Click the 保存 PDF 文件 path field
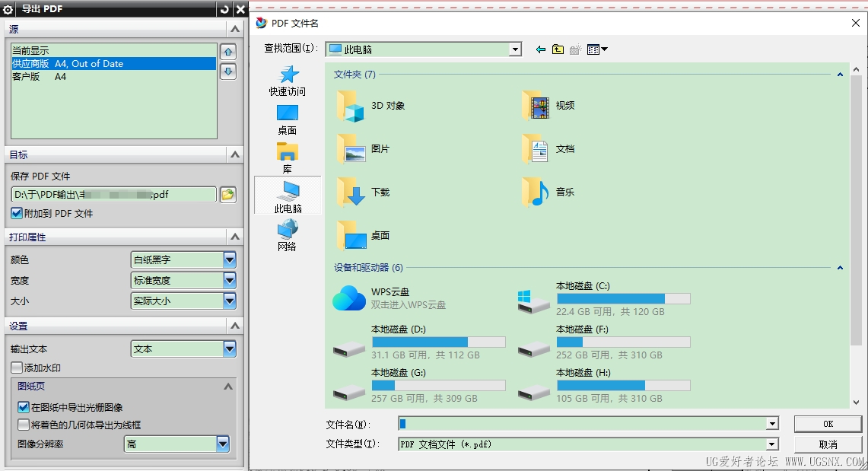868x471 pixels. coord(113,194)
